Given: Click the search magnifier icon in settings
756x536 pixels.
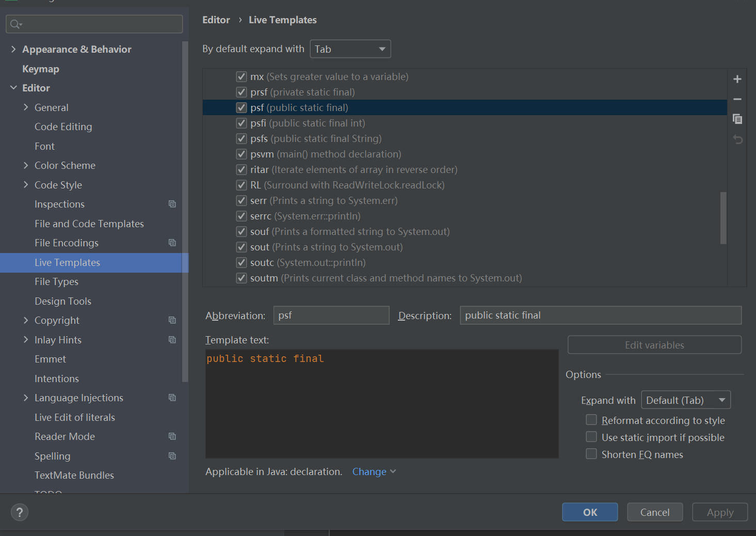Looking at the screenshot, I should (15, 24).
